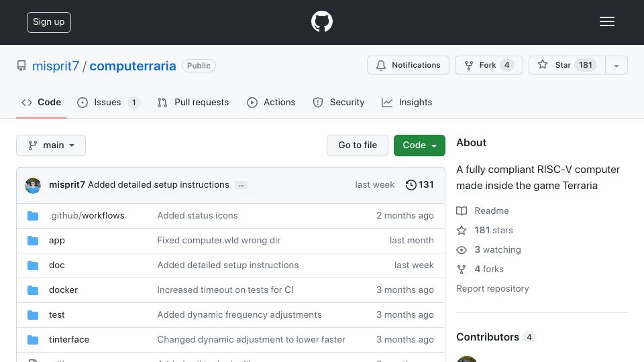This screenshot has width=644, height=362.
Task: Click the folder icon for .github/workflows
Action: [33, 216]
